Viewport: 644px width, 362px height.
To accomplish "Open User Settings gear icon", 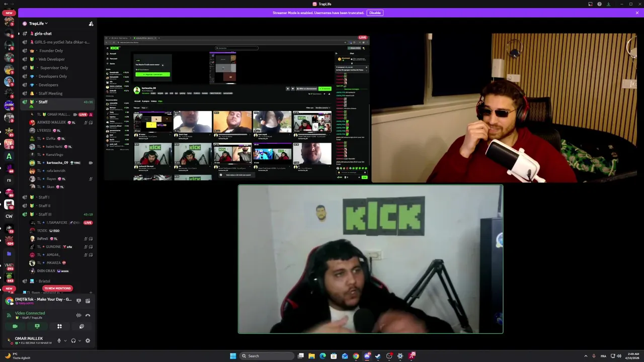I will pos(88,341).
